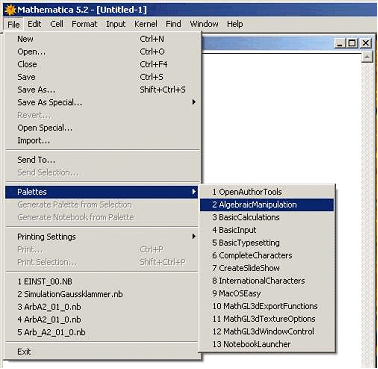
Task: Expand the Printing Settings submenu
Action: point(103,237)
